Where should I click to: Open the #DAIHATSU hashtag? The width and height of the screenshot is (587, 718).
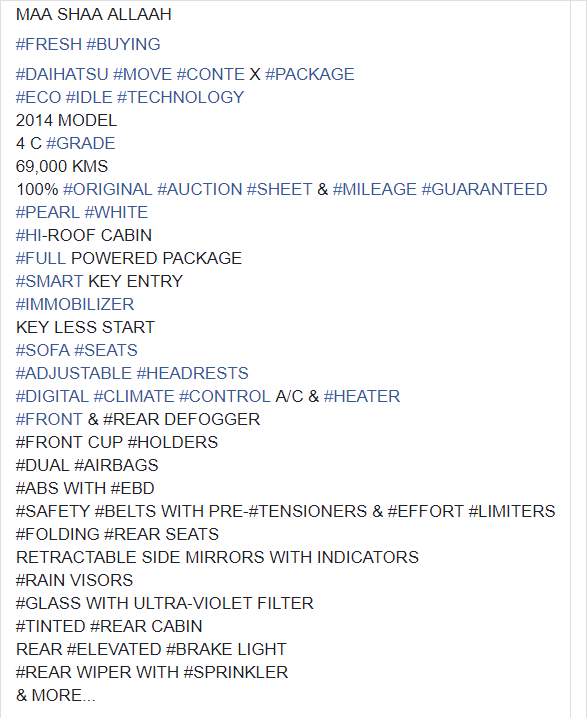tap(62, 74)
